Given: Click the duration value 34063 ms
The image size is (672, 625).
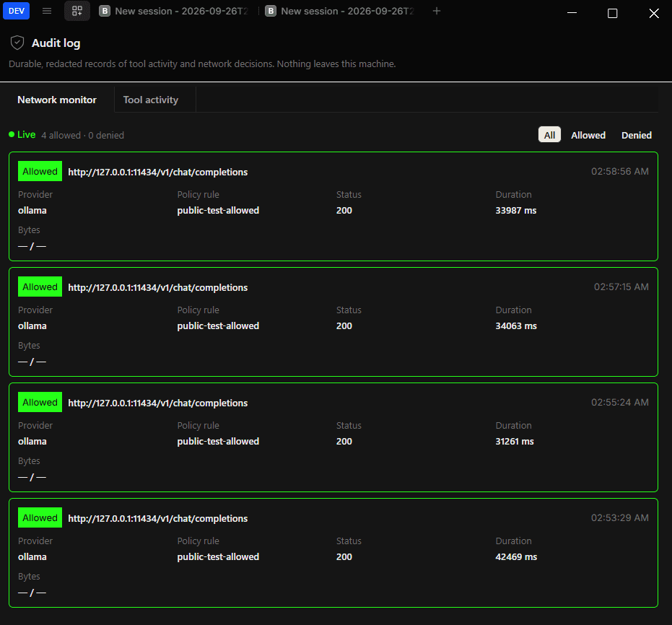Looking at the screenshot, I should [516, 326].
